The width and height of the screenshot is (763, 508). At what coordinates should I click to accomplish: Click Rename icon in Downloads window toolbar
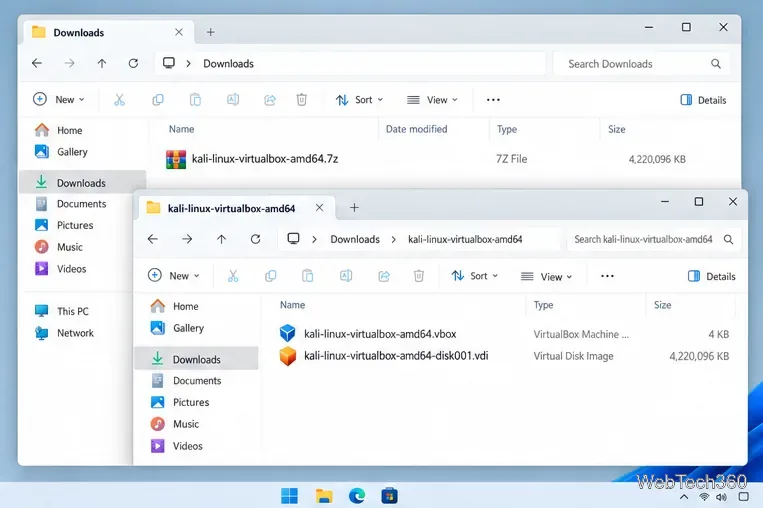coord(233,100)
